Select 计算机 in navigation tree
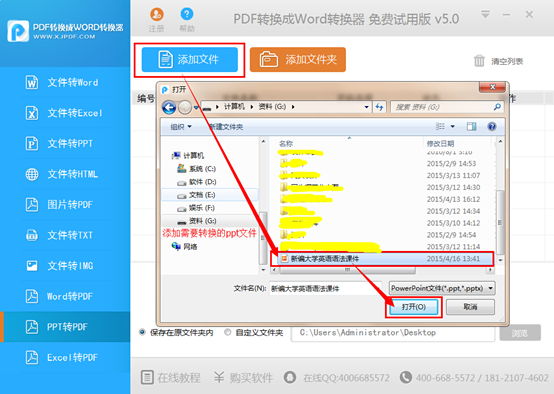Screen dimensions: 554x394 188,155
